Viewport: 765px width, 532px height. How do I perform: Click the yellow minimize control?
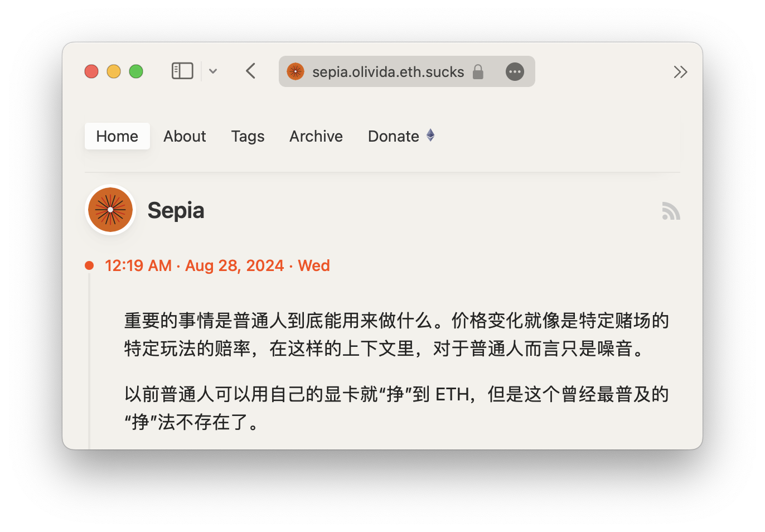tap(113, 71)
